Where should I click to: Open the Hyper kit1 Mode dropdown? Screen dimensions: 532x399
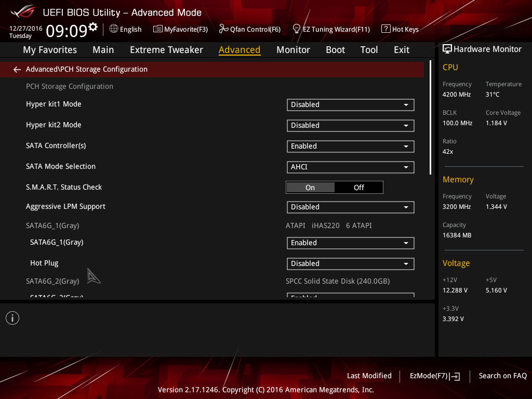pyautogui.click(x=351, y=105)
